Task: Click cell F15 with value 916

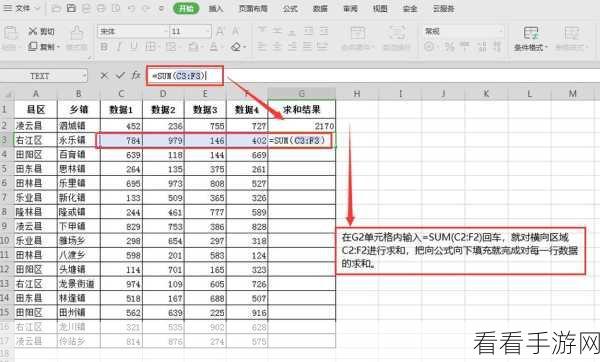Action: pyautogui.click(x=247, y=313)
